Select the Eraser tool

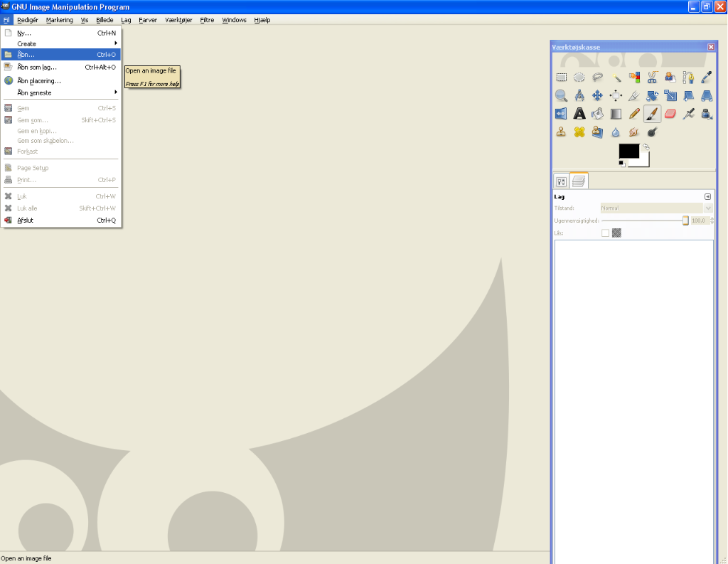pyautogui.click(x=670, y=114)
